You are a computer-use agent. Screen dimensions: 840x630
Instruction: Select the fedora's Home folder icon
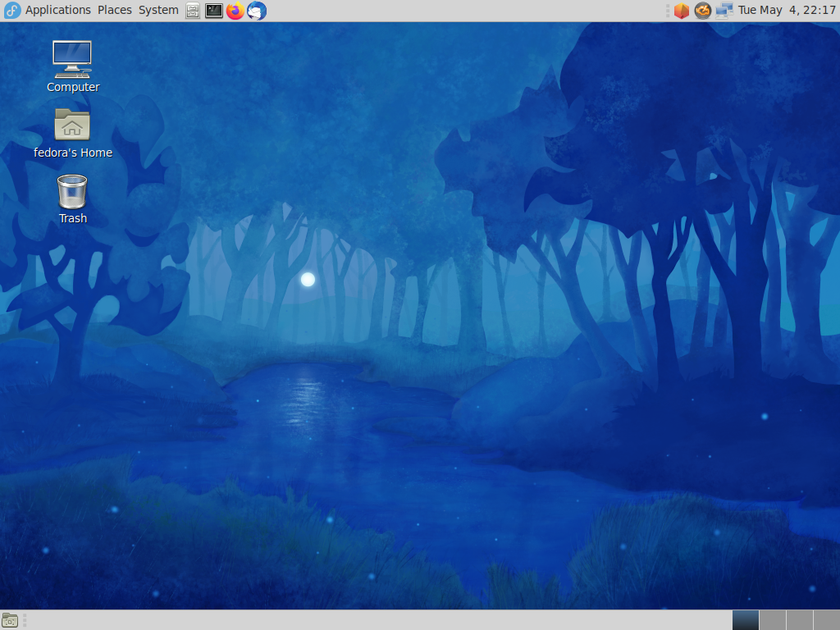[x=72, y=134]
